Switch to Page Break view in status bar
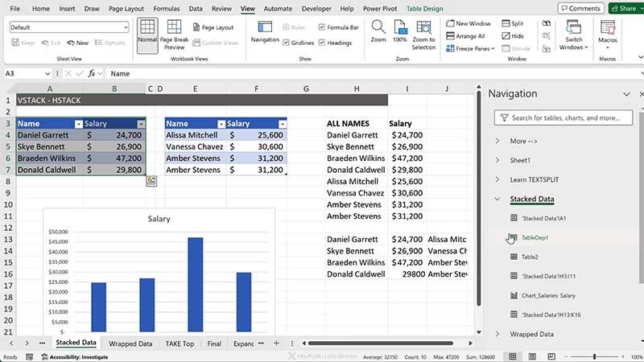 551,356
